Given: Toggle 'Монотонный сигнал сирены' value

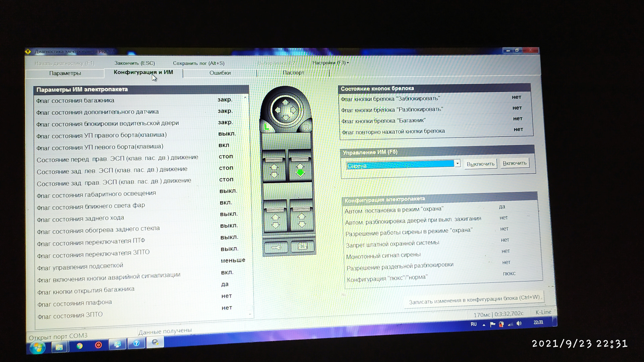Looking at the screenshot, I should click(505, 251).
